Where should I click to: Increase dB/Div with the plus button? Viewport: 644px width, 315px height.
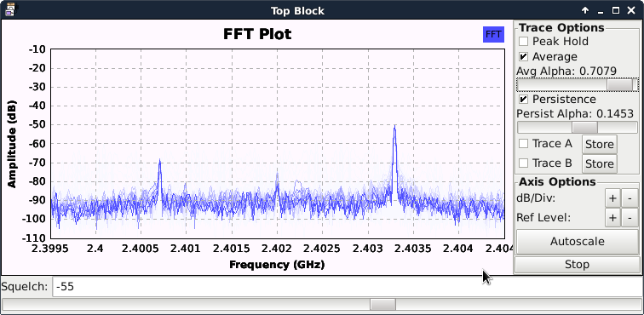[612, 198]
